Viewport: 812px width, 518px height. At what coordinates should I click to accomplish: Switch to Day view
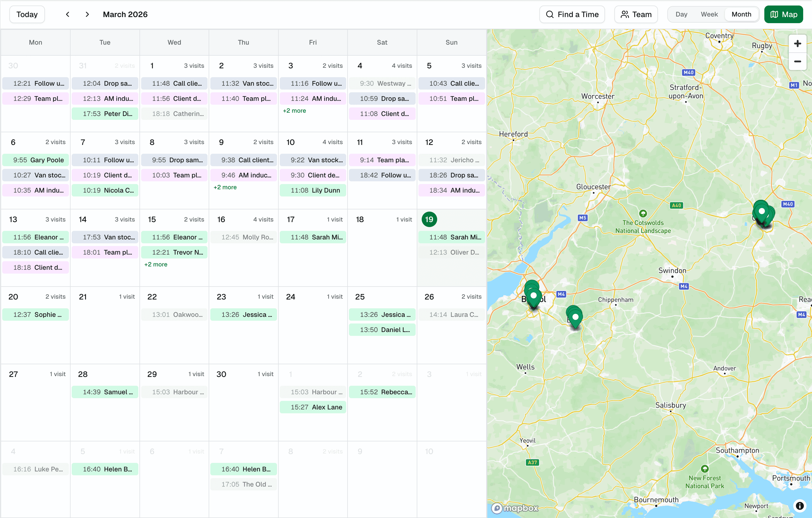[x=681, y=15]
